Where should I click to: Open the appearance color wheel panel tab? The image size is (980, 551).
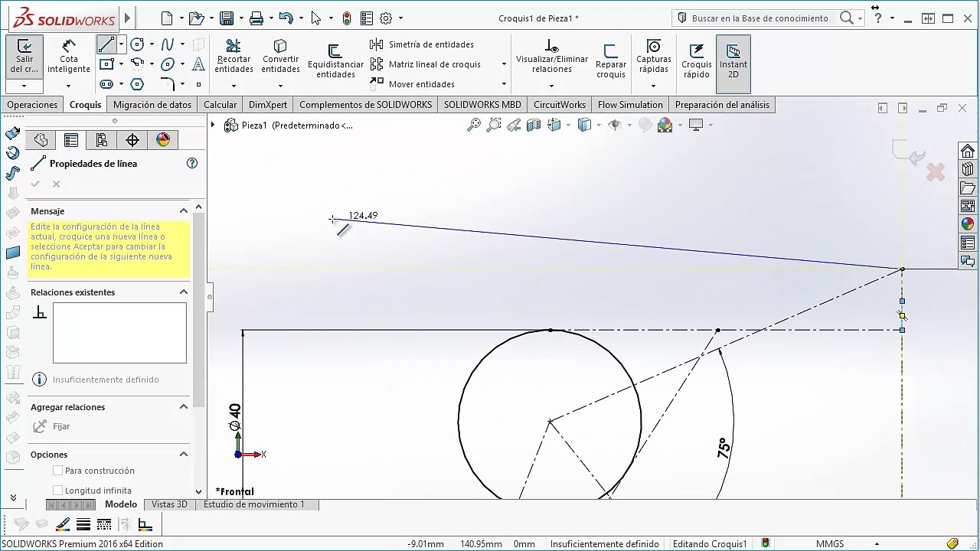163,139
